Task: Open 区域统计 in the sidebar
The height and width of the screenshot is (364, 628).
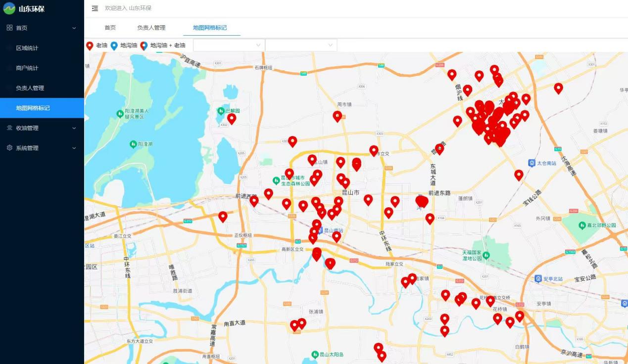Action: 27,48
